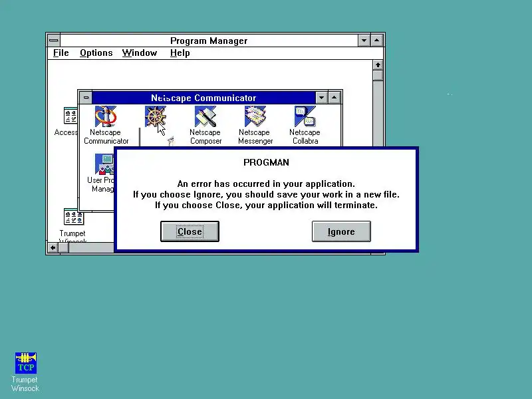Click the vertical scrollbar thumb in Program Manager

[x=378, y=75]
